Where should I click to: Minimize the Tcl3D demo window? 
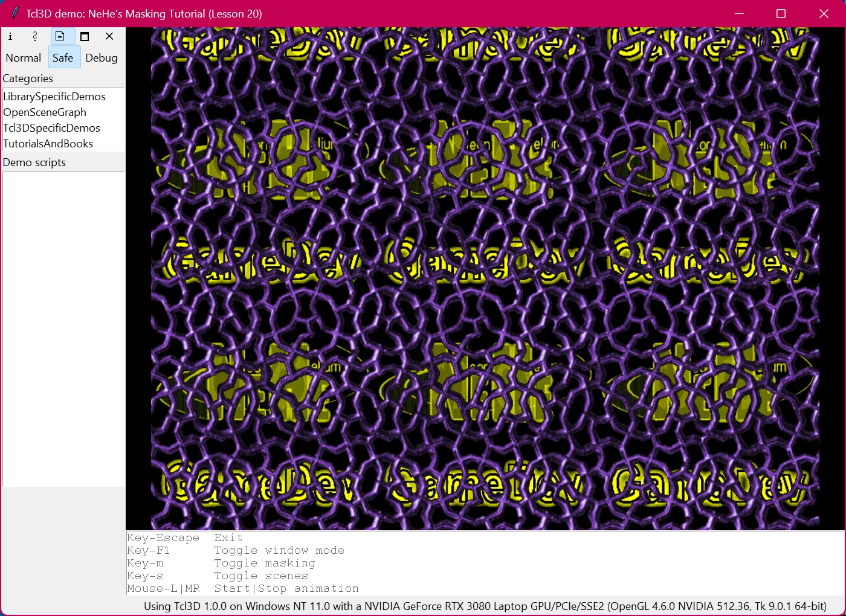(738, 13)
